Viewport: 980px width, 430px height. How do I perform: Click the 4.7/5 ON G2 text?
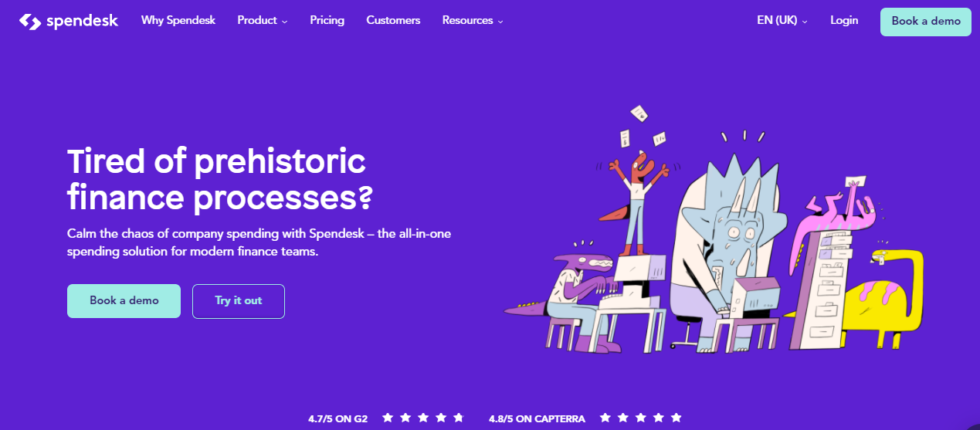click(337, 419)
